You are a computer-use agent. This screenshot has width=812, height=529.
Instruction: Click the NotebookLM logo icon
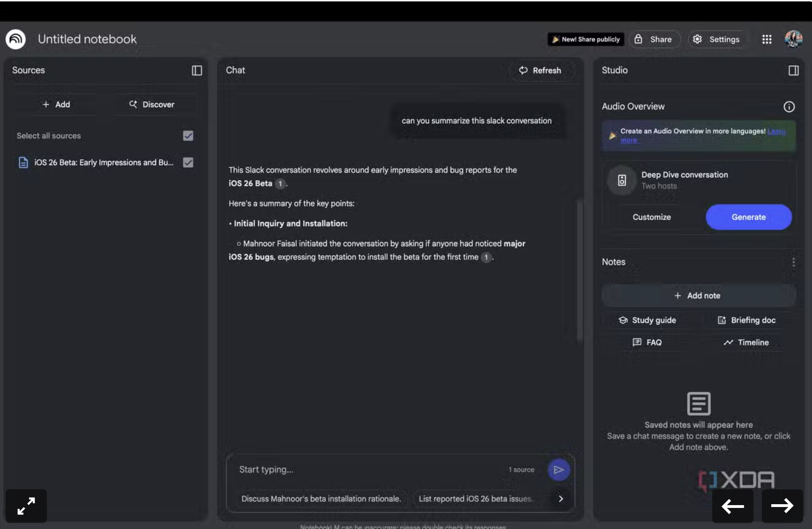pyautogui.click(x=15, y=39)
